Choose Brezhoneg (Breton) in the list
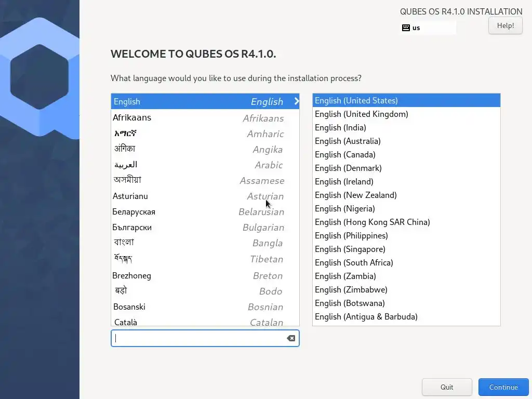The image size is (532, 399). [x=205, y=275]
